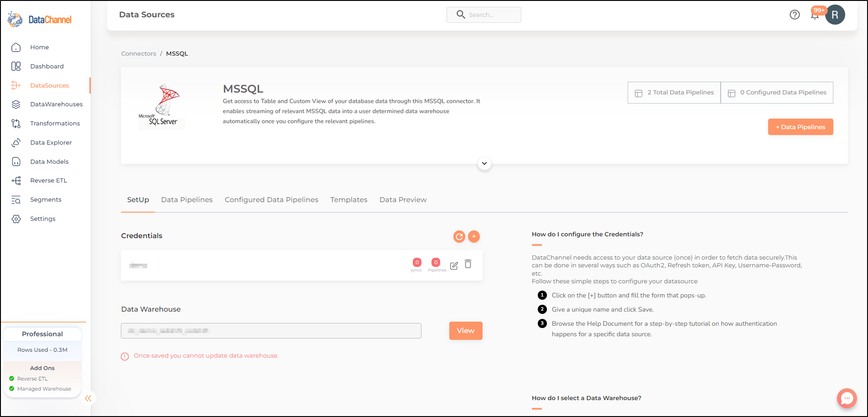The width and height of the screenshot is (868, 417).
Task: Select the SetUp tab
Action: 138,200
